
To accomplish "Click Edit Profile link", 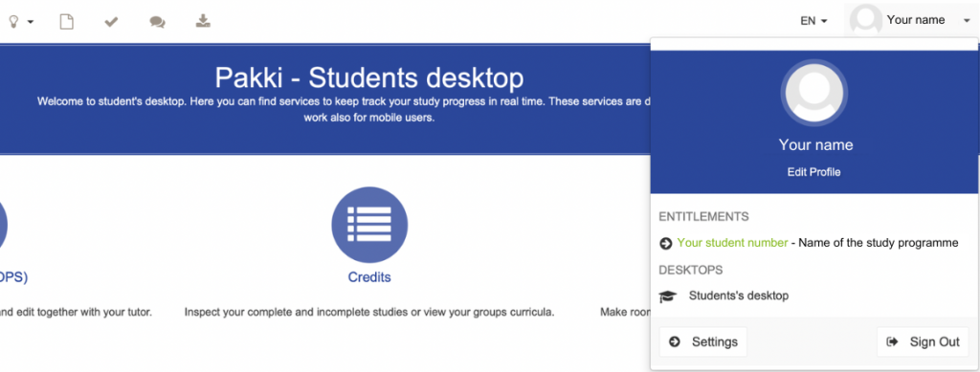I will coord(813,172).
